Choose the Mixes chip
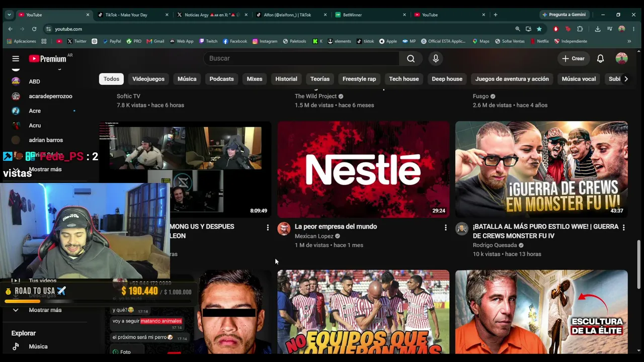The width and height of the screenshot is (644, 362). (x=255, y=79)
